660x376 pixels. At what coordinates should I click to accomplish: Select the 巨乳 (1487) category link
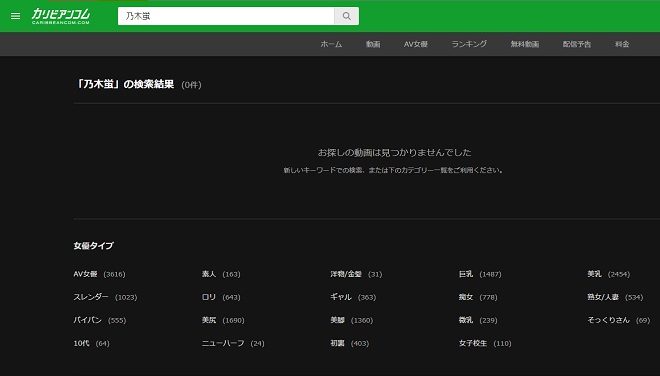[x=480, y=274]
